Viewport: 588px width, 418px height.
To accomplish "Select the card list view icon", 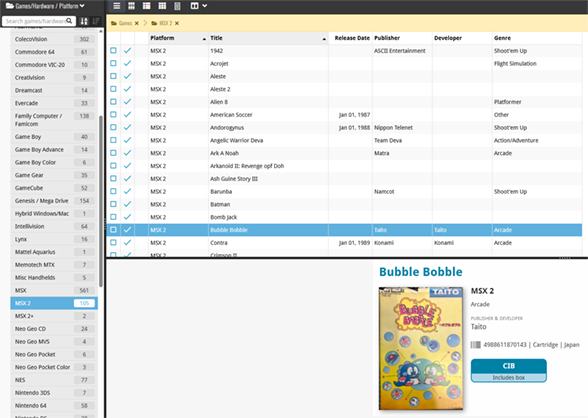I will (147, 6).
